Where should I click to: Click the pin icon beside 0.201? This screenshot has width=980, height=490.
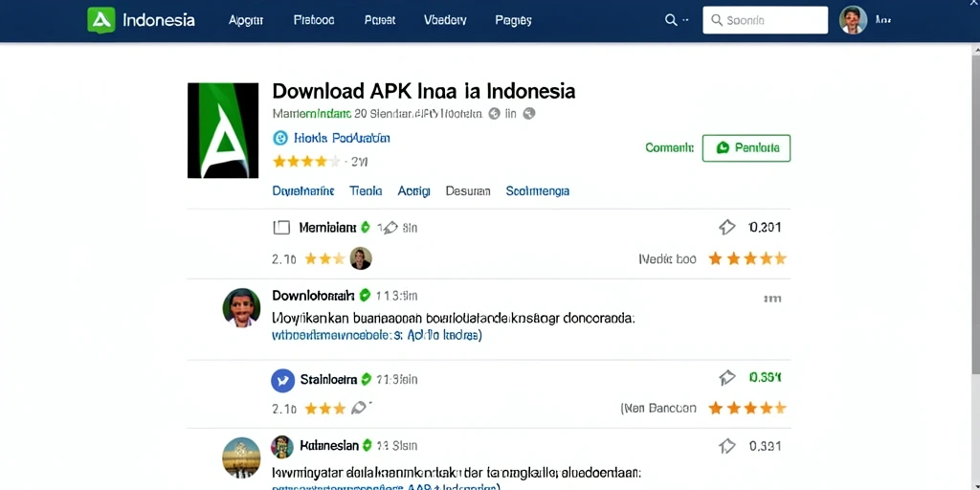[727, 228]
